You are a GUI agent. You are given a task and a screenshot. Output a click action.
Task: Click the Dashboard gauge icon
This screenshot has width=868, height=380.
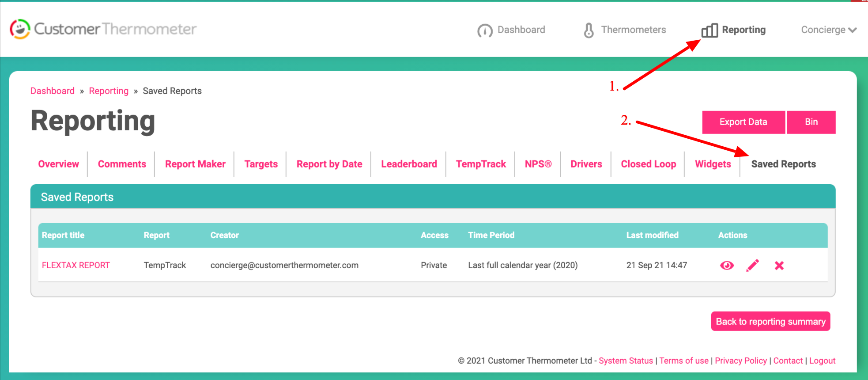[x=485, y=30]
